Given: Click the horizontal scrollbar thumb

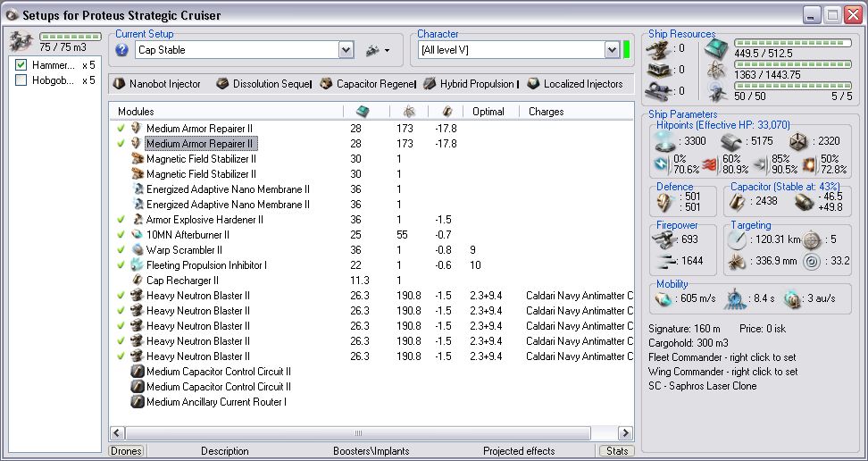Looking at the screenshot, I should (357, 432).
